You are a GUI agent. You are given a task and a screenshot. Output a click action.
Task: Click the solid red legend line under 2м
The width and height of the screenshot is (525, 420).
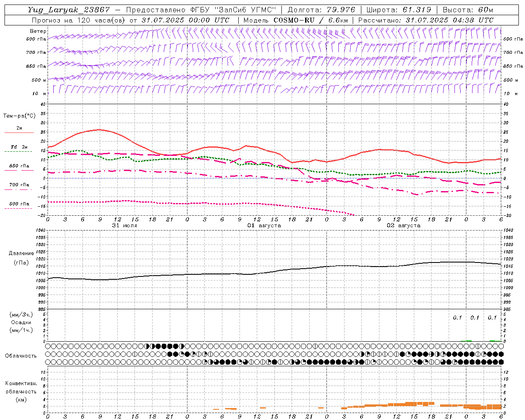click(19, 133)
